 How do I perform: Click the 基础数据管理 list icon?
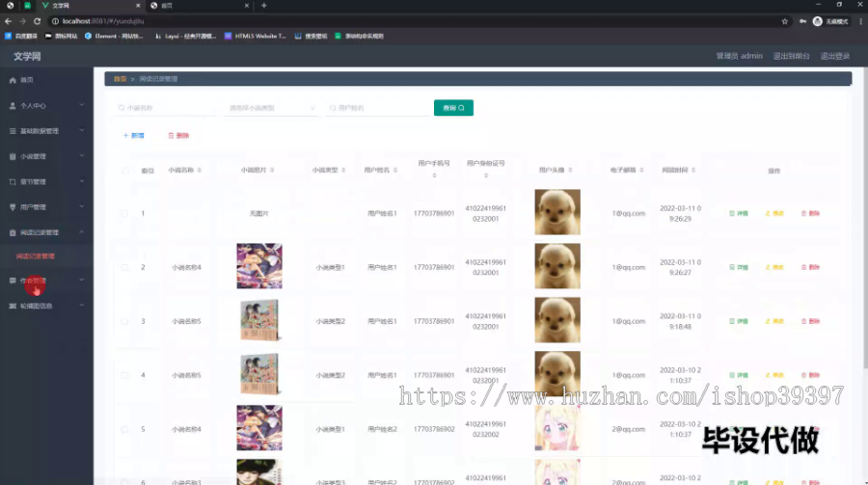13,131
